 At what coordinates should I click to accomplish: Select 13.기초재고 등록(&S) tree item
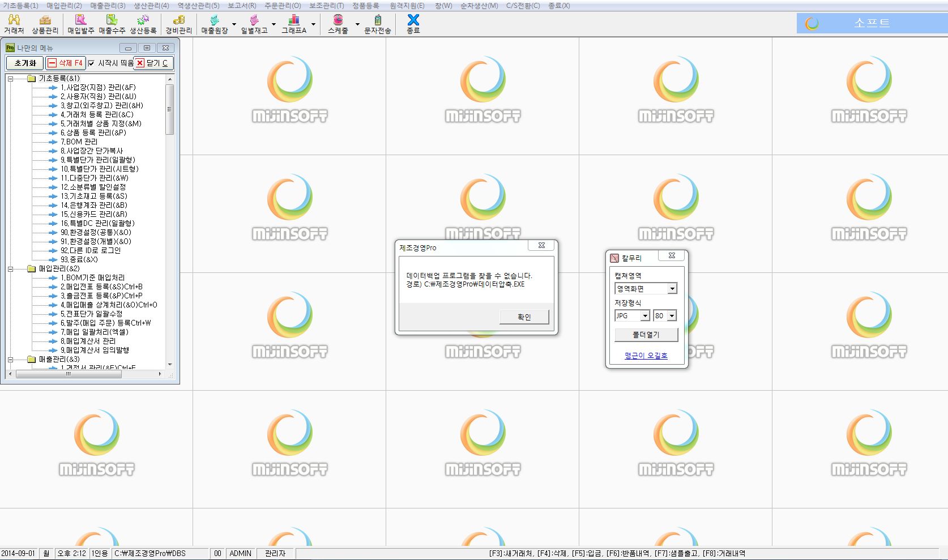point(94,196)
